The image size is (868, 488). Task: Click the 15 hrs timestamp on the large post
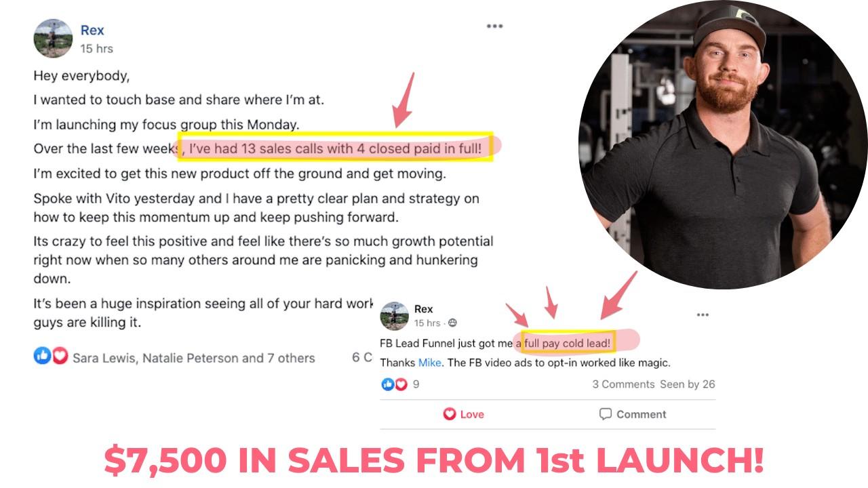click(96, 49)
